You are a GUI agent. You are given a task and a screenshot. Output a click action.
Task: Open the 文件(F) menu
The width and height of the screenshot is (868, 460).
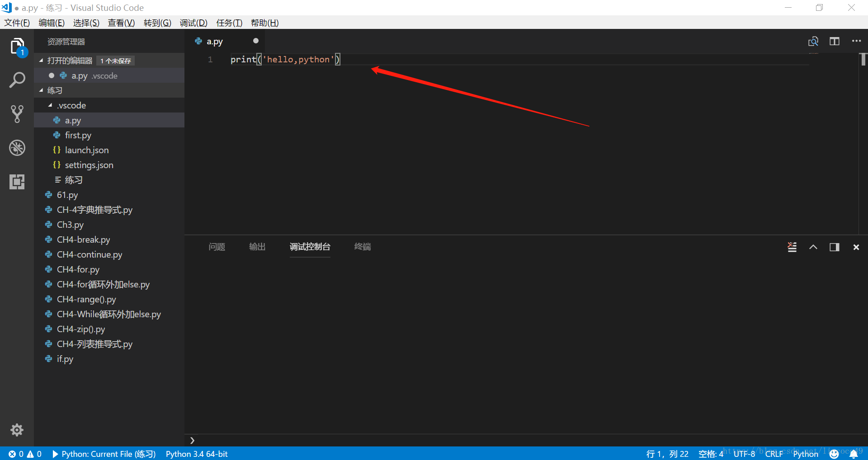click(17, 23)
